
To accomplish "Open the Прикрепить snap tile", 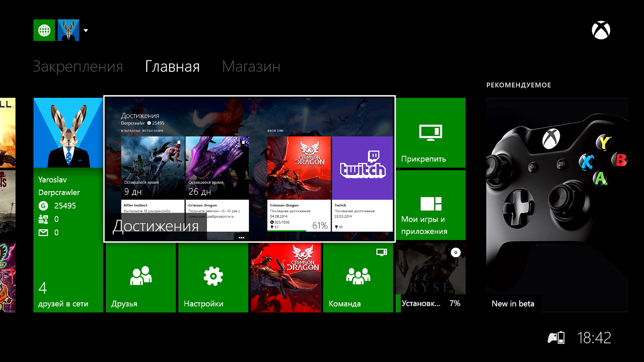I will click(x=431, y=133).
